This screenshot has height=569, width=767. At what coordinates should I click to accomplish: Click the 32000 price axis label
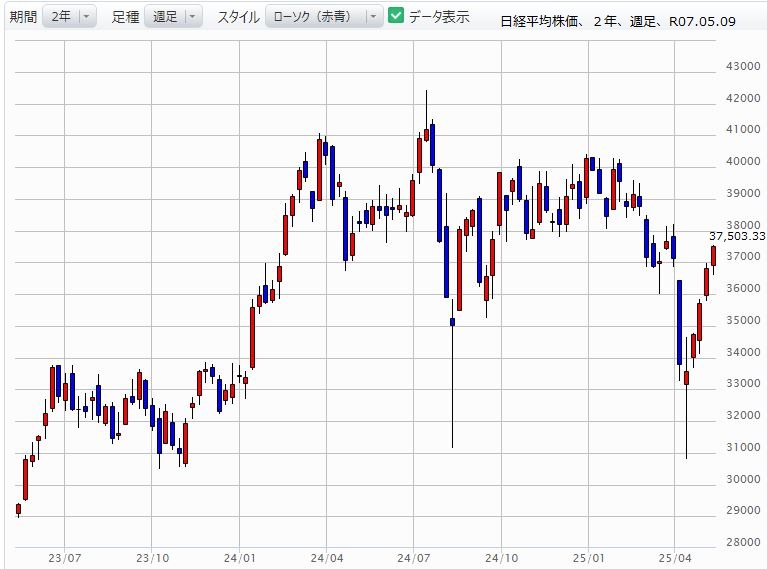tap(743, 415)
